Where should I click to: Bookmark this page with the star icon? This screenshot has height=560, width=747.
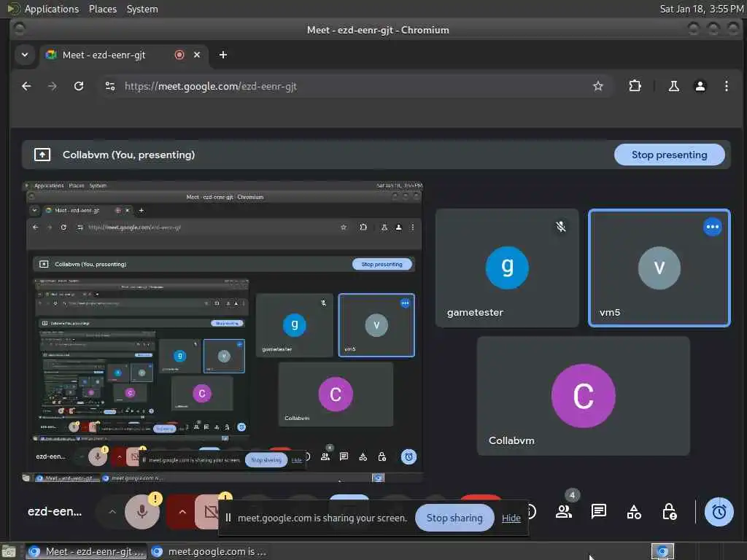coord(597,86)
